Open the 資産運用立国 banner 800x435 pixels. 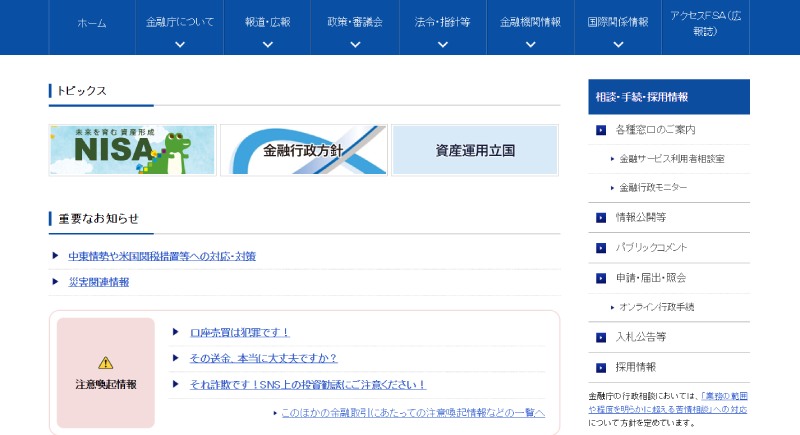pos(475,150)
